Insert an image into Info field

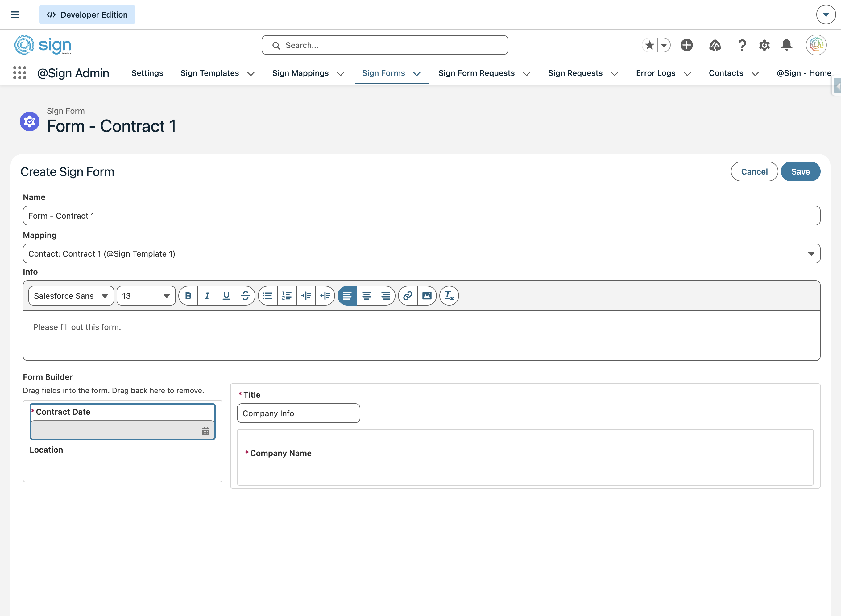(427, 296)
